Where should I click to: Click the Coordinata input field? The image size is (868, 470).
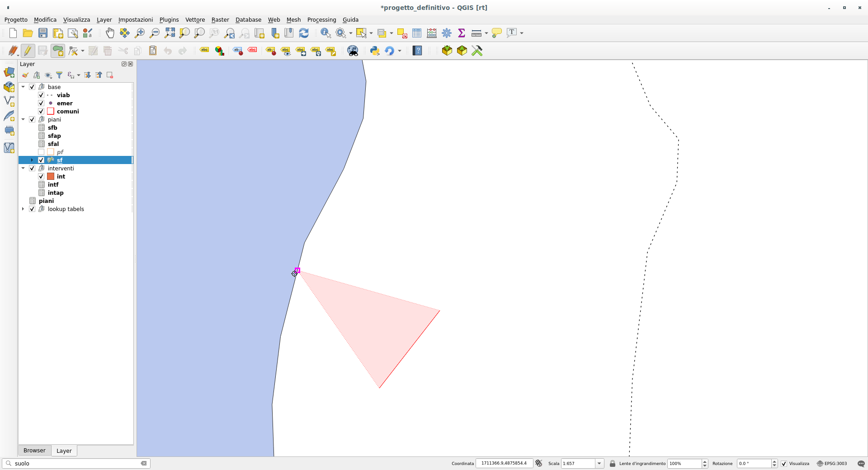pos(504,464)
